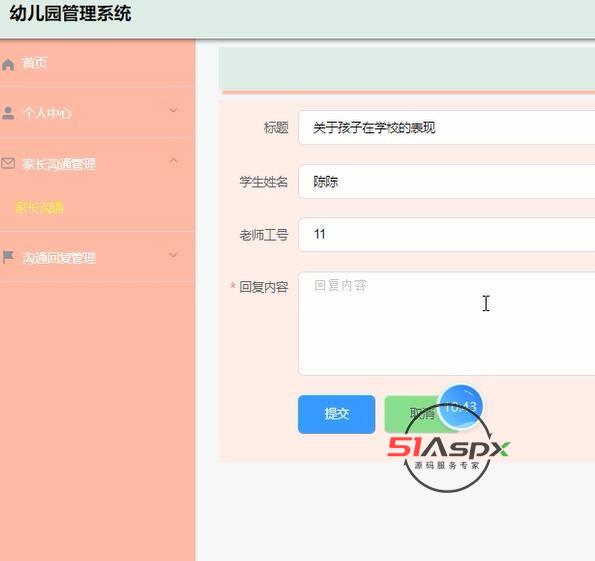Click the 幼儿园管理系统 header title
This screenshot has width=595, height=561.
coord(71,14)
